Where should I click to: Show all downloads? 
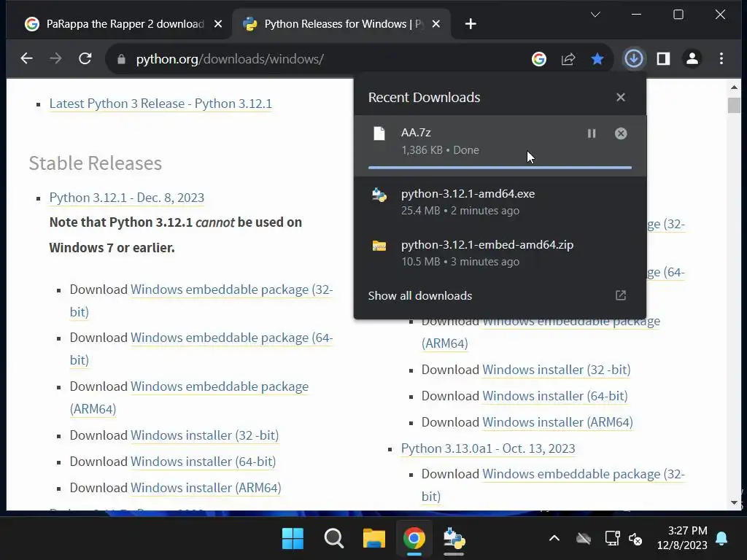[419, 296]
